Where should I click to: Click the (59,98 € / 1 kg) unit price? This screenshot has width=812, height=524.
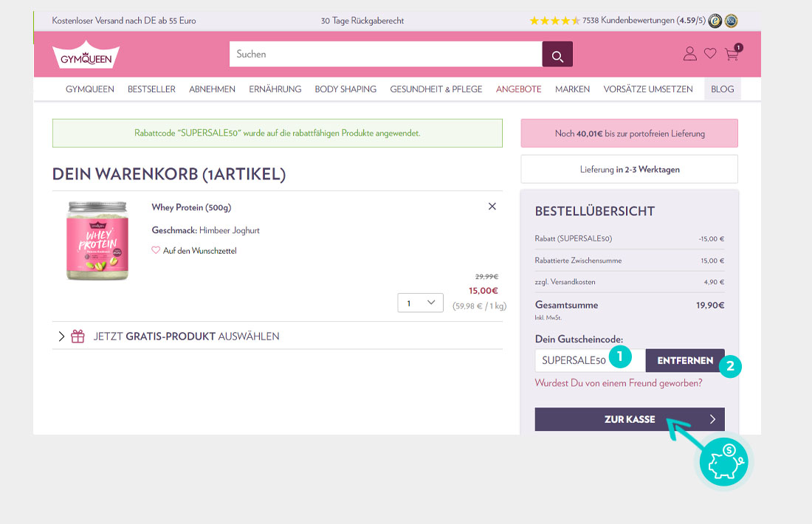click(x=480, y=306)
